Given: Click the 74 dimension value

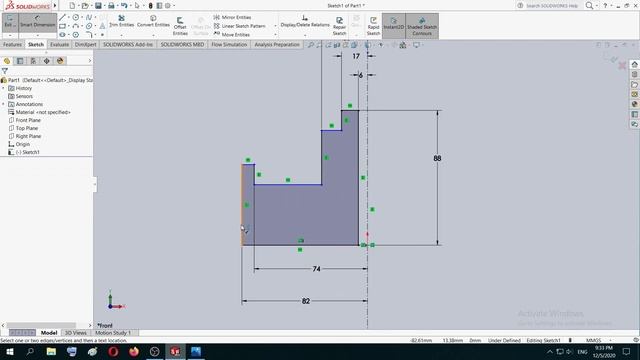Looking at the screenshot, I should [x=316, y=269].
